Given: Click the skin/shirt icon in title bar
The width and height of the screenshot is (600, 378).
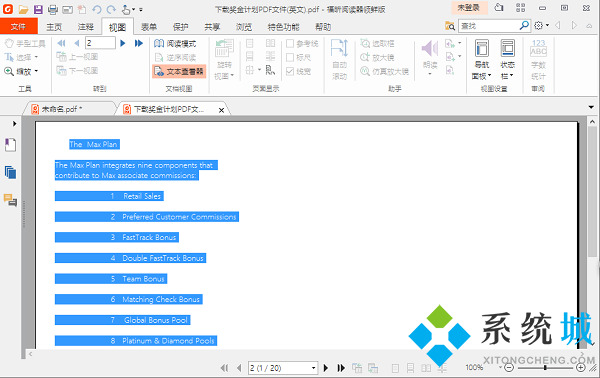Looking at the screenshot, I should pyautogui.click(x=499, y=7).
